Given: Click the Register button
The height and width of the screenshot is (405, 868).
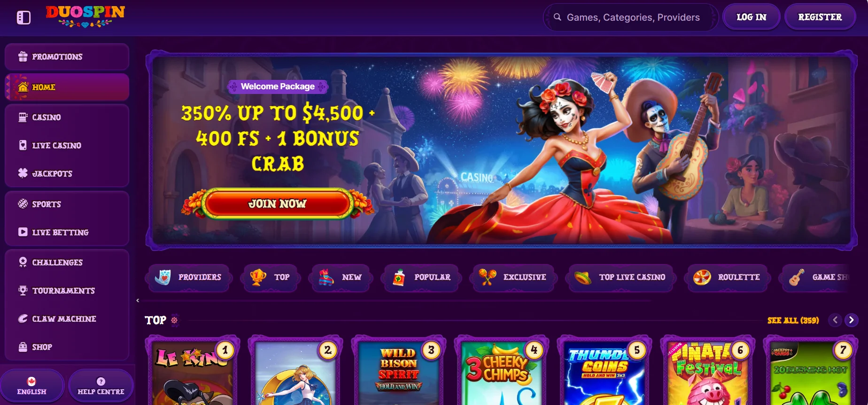Looking at the screenshot, I should 820,17.
